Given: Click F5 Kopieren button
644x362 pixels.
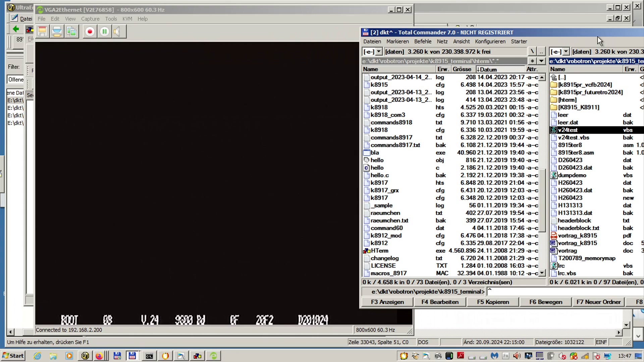Looking at the screenshot, I should point(493,302).
